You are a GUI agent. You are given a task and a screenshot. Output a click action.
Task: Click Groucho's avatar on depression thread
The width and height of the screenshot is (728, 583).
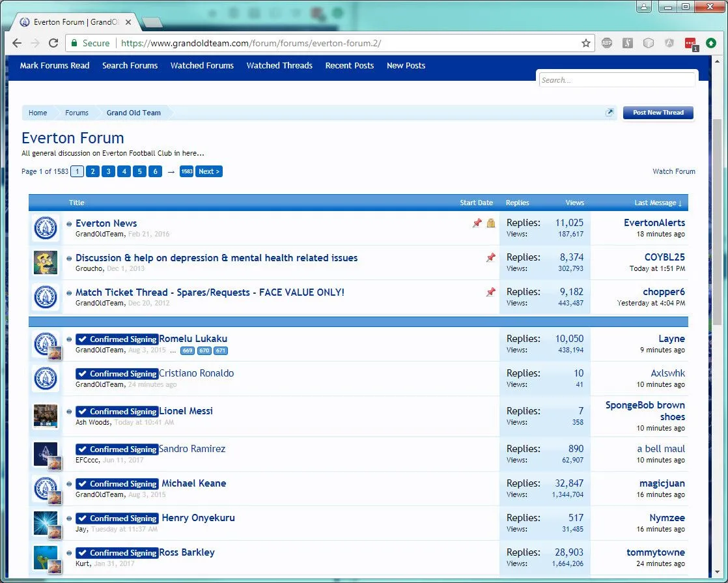(46, 263)
